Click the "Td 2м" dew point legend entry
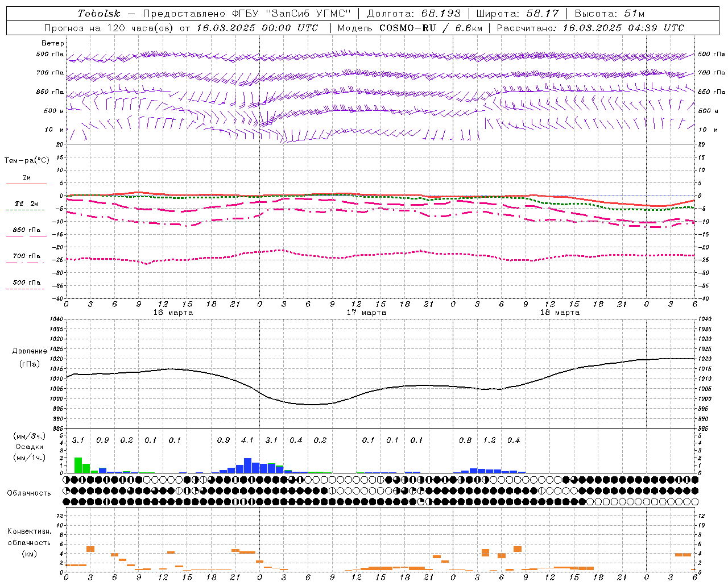Image resolution: width=728 pixels, height=582 pixels. (27, 203)
